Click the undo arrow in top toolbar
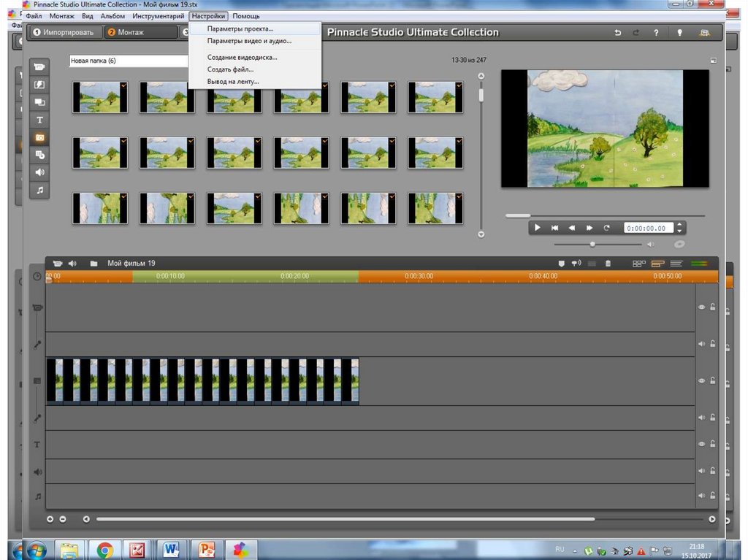 click(618, 33)
